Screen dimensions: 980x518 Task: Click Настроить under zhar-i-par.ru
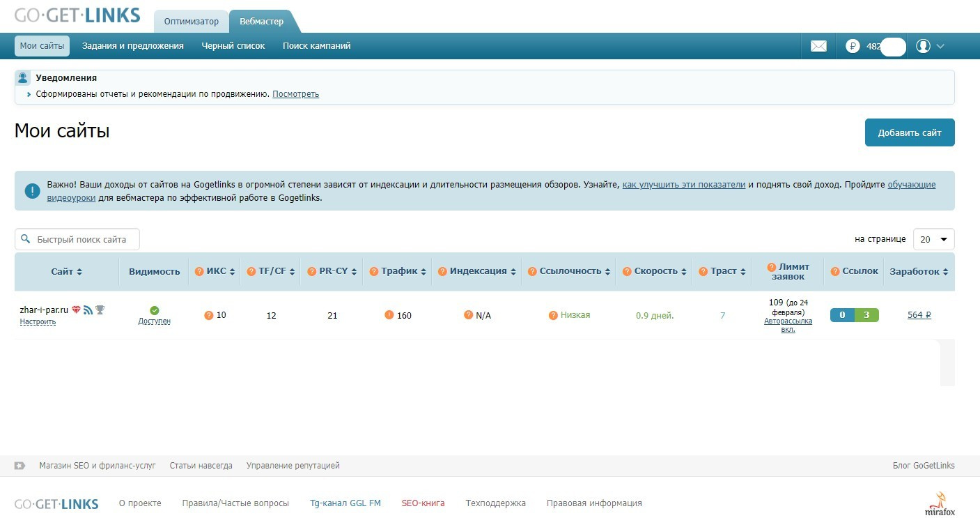click(x=38, y=322)
